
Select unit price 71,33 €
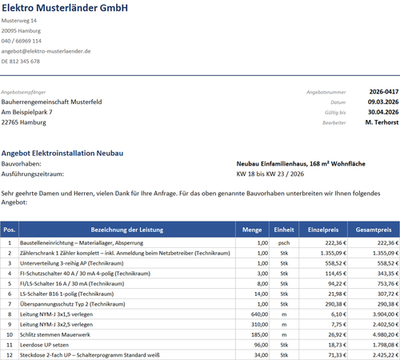[337, 355]
